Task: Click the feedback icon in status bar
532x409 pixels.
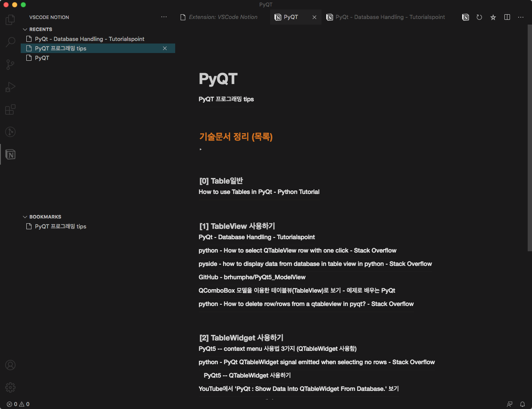Action: click(x=510, y=404)
